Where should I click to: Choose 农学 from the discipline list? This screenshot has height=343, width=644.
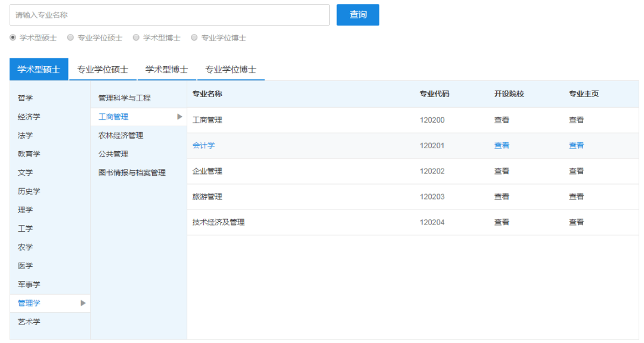click(26, 247)
